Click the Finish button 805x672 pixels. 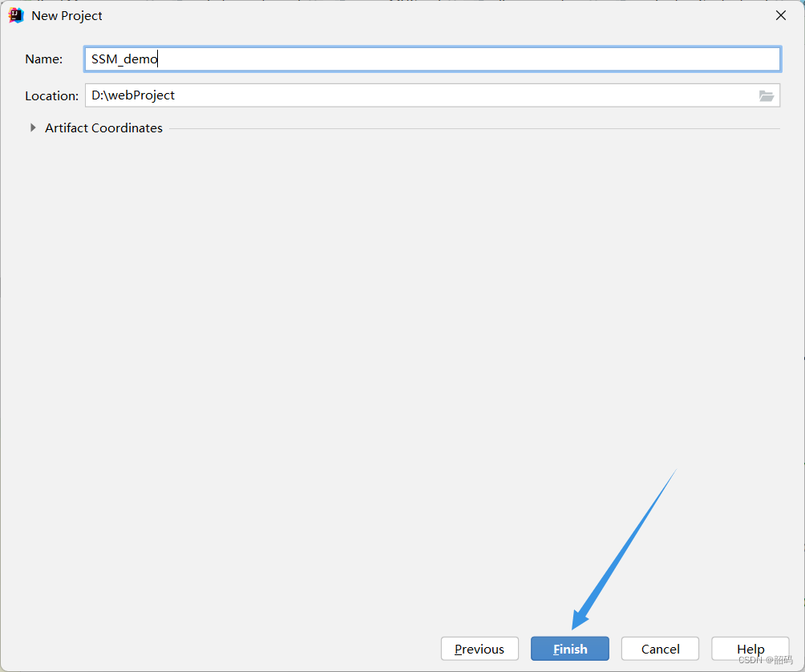570,649
